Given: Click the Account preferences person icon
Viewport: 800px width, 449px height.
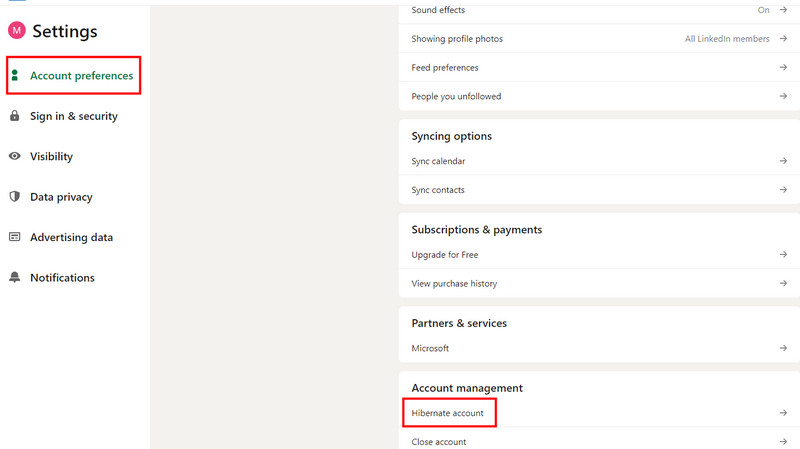Looking at the screenshot, I should (x=15, y=76).
